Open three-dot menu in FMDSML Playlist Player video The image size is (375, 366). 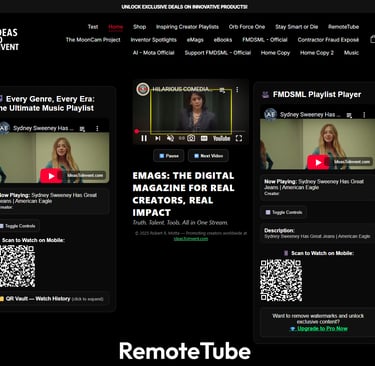pyautogui.click(x=364, y=115)
